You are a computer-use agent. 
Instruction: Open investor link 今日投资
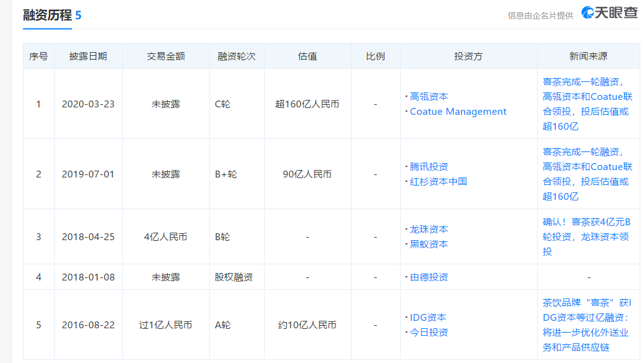tap(429, 332)
